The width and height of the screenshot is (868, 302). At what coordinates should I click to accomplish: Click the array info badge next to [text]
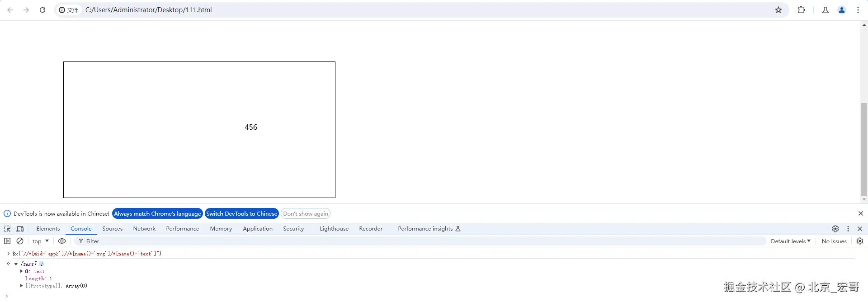point(41,264)
